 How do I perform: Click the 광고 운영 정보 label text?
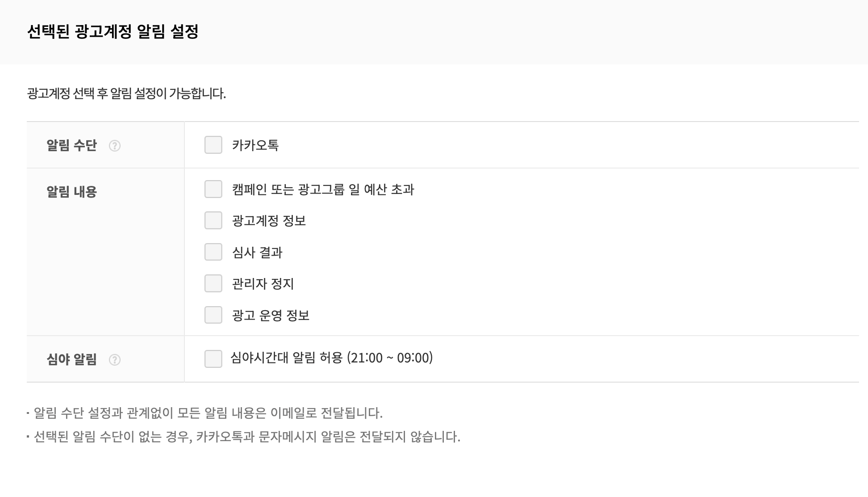[x=271, y=316]
